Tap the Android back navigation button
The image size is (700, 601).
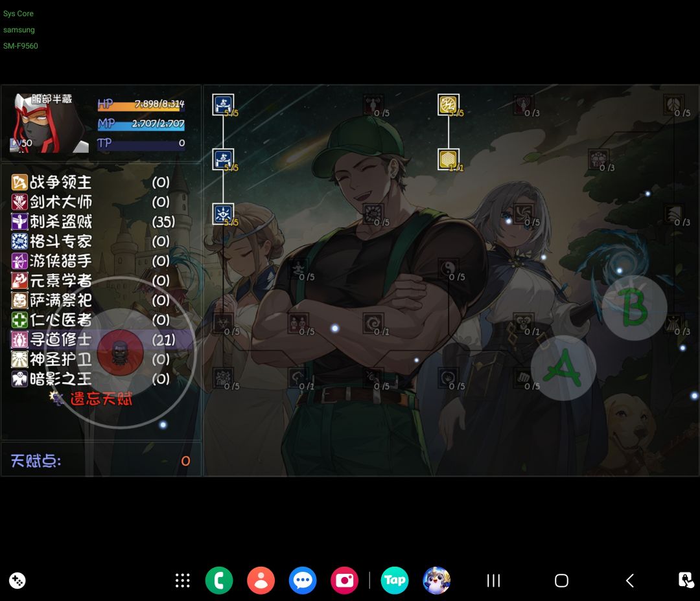click(630, 580)
